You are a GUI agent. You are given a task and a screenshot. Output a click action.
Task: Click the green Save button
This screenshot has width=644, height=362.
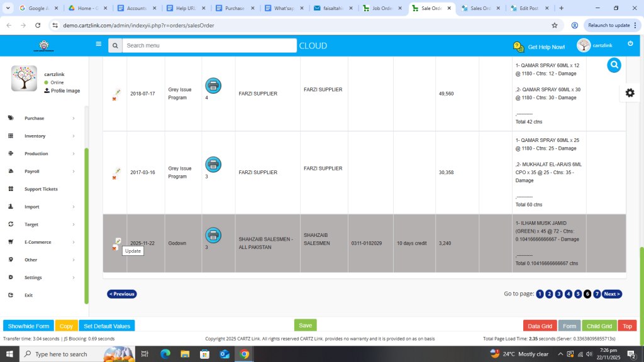coord(305,326)
